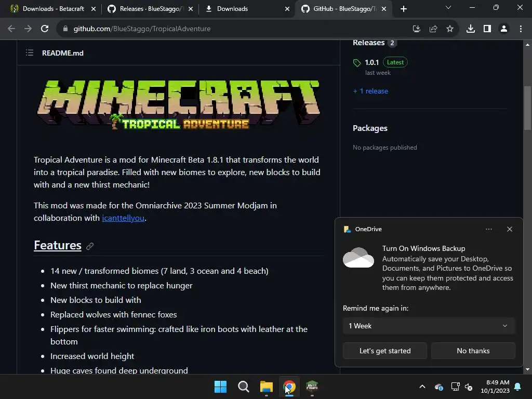Viewport: 532px width, 399px height.
Task: Open the Releases section heading
Action: pyautogui.click(x=368, y=43)
